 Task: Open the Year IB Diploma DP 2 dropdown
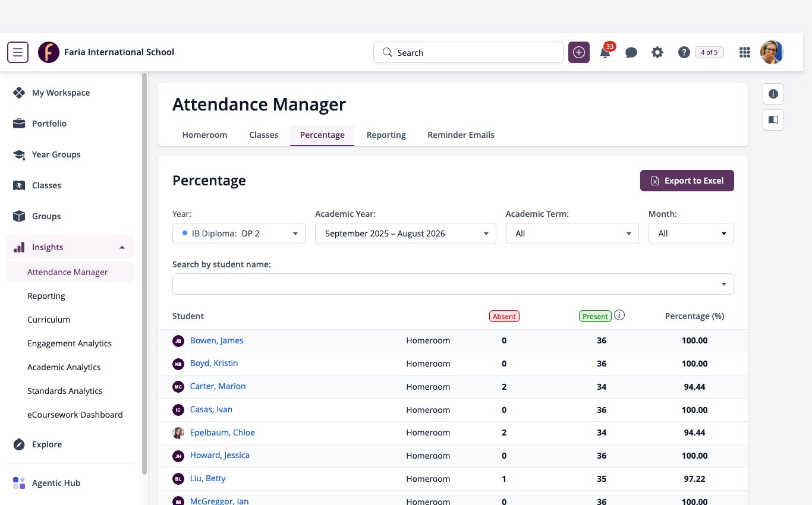(x=239, y=233)
